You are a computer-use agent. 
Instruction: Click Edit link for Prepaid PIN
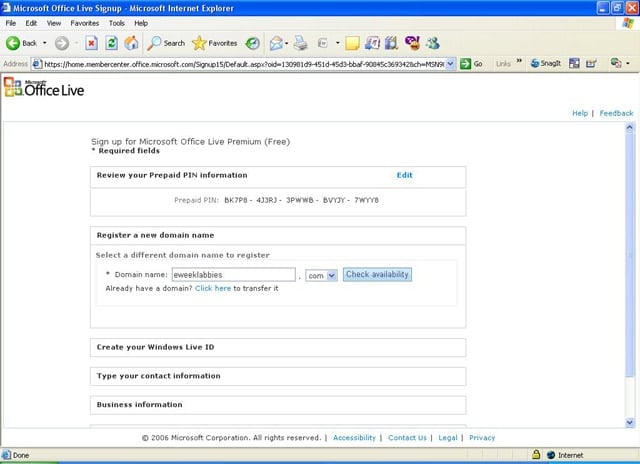(x=404, y=175)
